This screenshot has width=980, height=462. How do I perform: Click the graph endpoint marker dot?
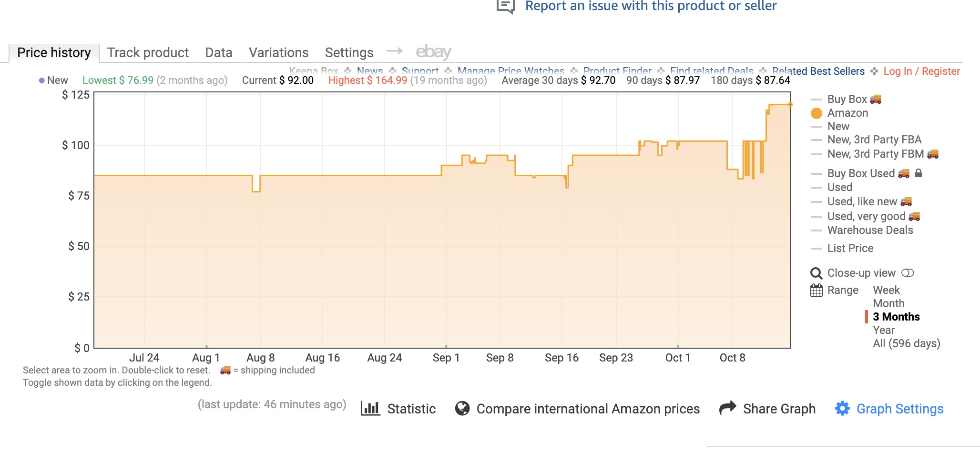[x=790, y=104]
